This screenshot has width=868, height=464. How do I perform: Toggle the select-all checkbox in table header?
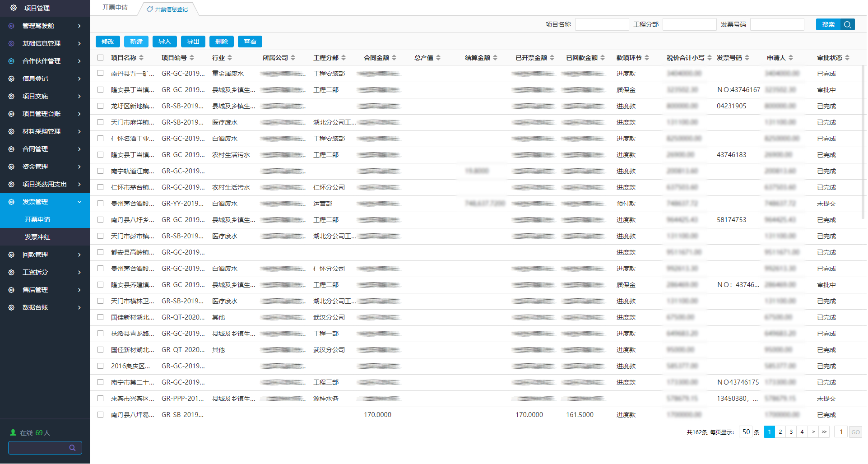point(101,58)
